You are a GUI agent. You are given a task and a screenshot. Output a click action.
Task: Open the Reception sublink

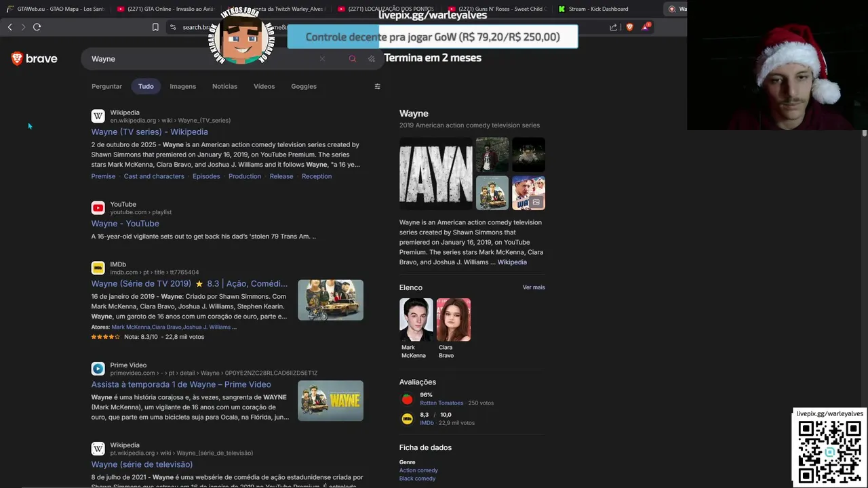[x=317, y=176]
